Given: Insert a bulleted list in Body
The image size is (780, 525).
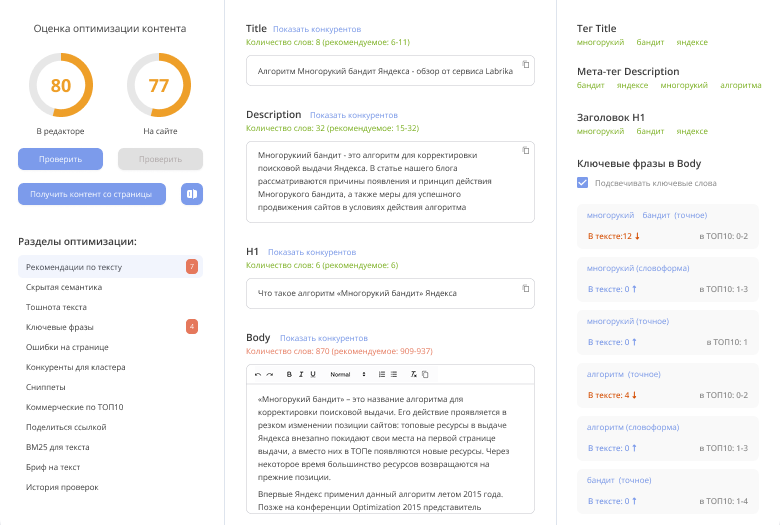Looking at the screenshot, I should pyautogui.click(x=394, y=374).
